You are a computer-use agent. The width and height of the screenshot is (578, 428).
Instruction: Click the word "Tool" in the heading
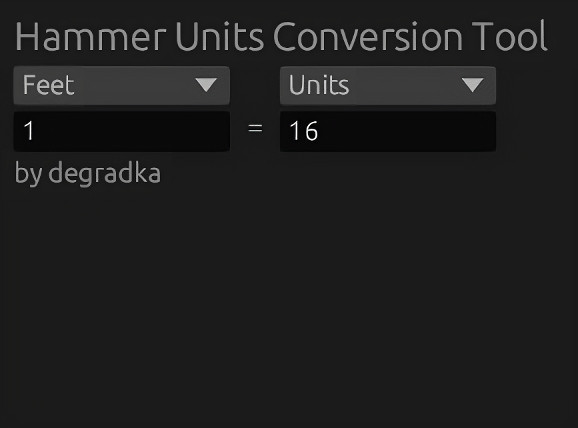click(x=509, y=36)
